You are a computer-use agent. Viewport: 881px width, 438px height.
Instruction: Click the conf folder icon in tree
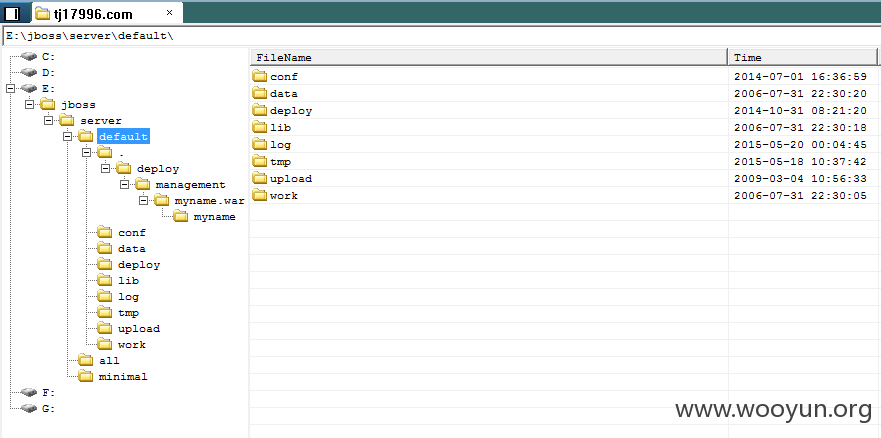click(x=105, y=232)
